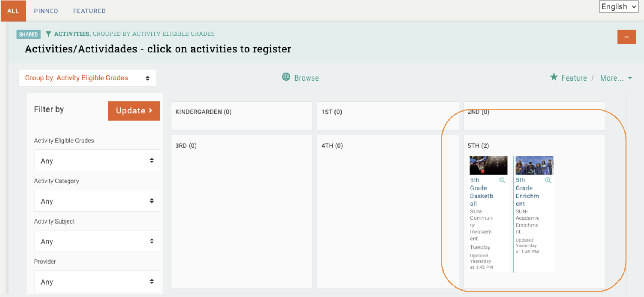The width and height of the screenshot is (644, 297).
Task: Click the 5th Grade Enrichment thumbnail image
Action: click(x=534, y=165)
